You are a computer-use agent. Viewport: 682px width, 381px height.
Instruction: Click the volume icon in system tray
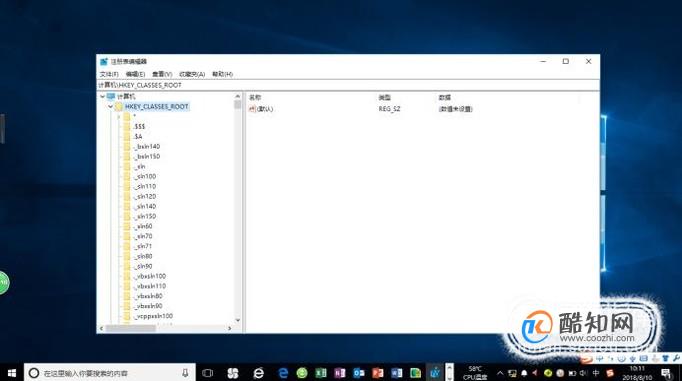584,373
